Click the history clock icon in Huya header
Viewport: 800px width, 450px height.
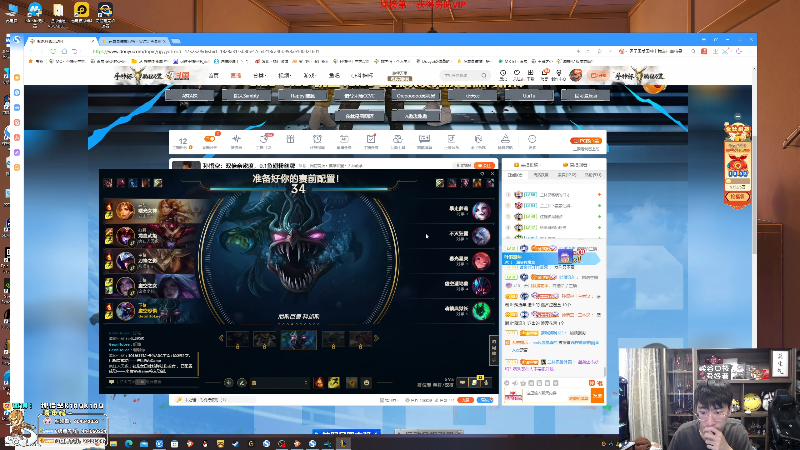pyautogui.click(x=503, y=74)
